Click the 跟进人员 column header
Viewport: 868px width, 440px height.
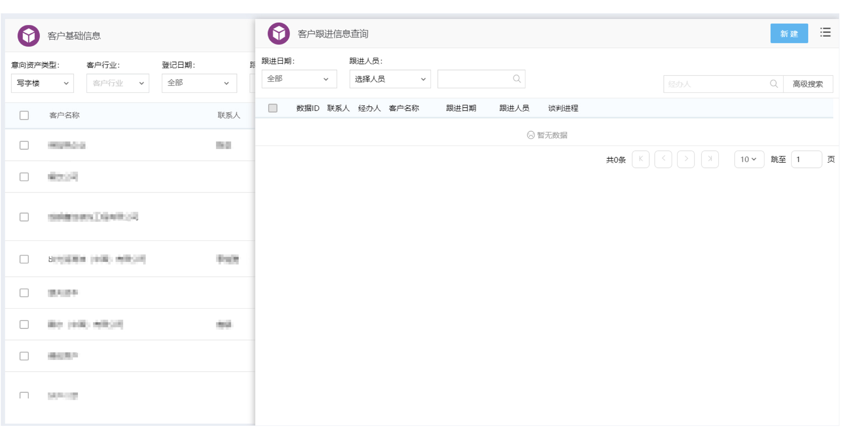(514, 108)
